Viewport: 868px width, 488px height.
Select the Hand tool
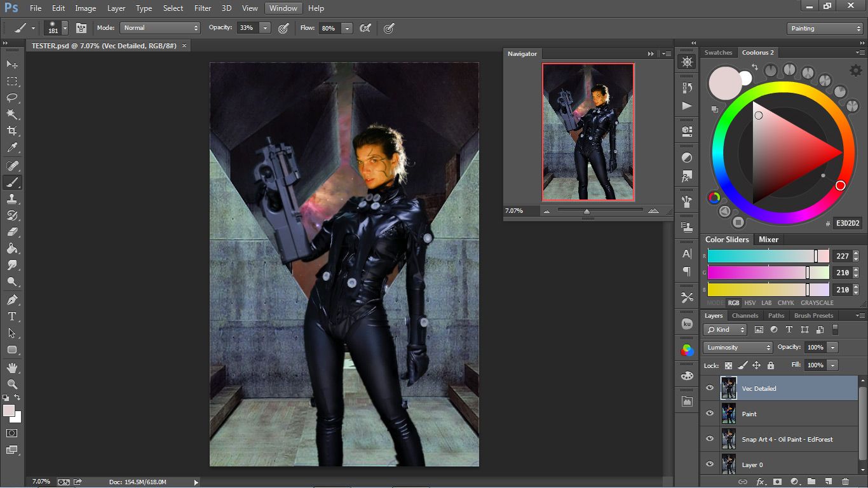coord(12,367)
